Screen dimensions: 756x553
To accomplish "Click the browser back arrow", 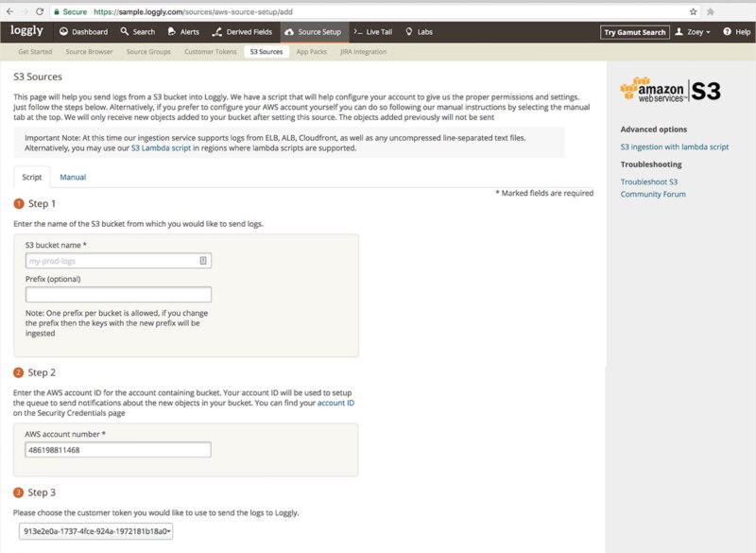I will point(9,9).
